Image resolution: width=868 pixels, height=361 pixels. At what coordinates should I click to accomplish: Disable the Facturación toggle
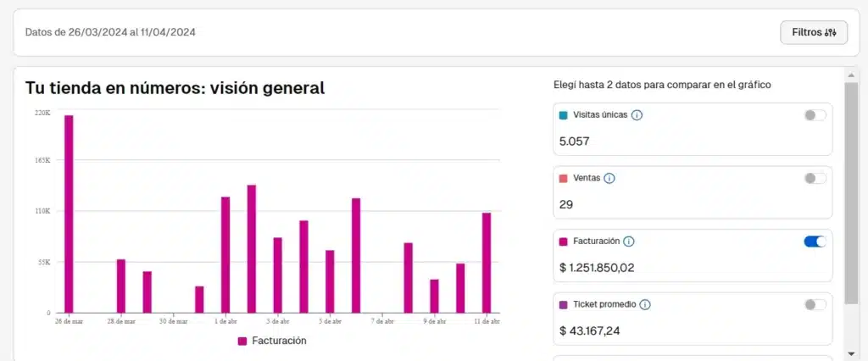pyautogui.click(x=815, y=242)
